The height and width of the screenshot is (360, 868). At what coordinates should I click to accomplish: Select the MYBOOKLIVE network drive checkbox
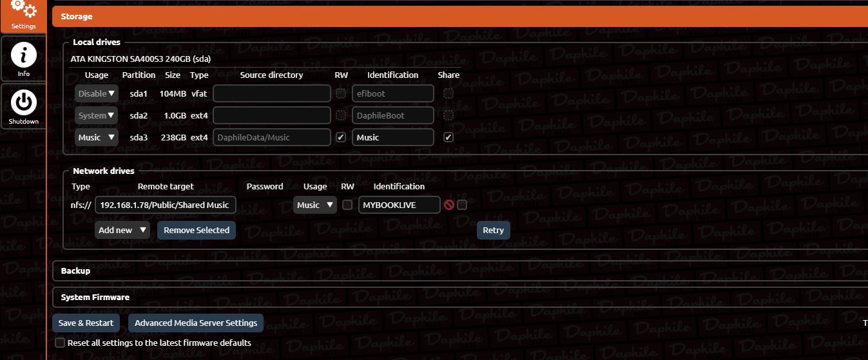coord(462,205)
